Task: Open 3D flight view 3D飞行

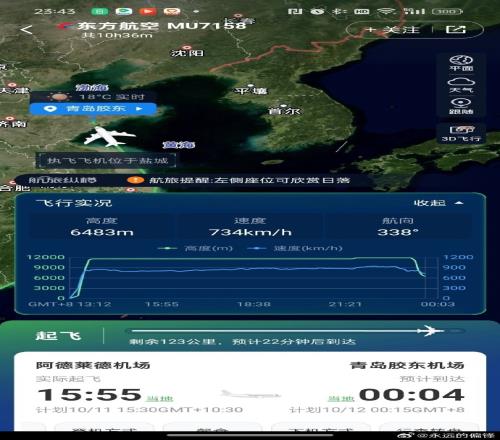Action: 461,133
